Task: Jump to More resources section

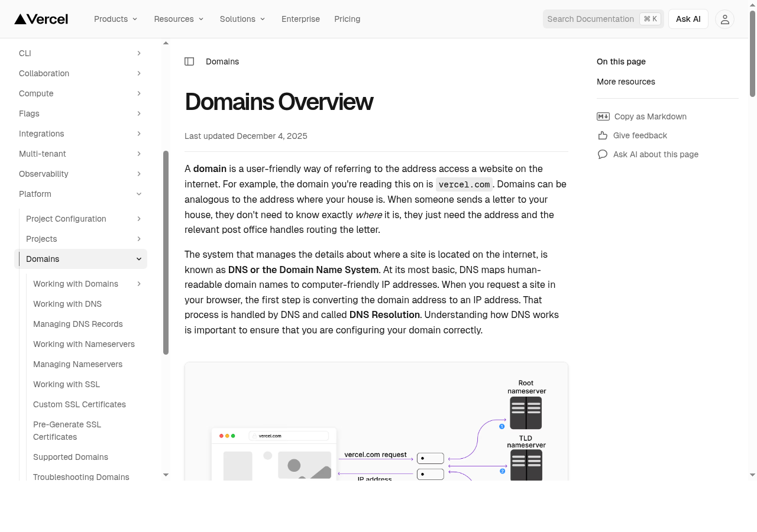Action: pos(626,82)
